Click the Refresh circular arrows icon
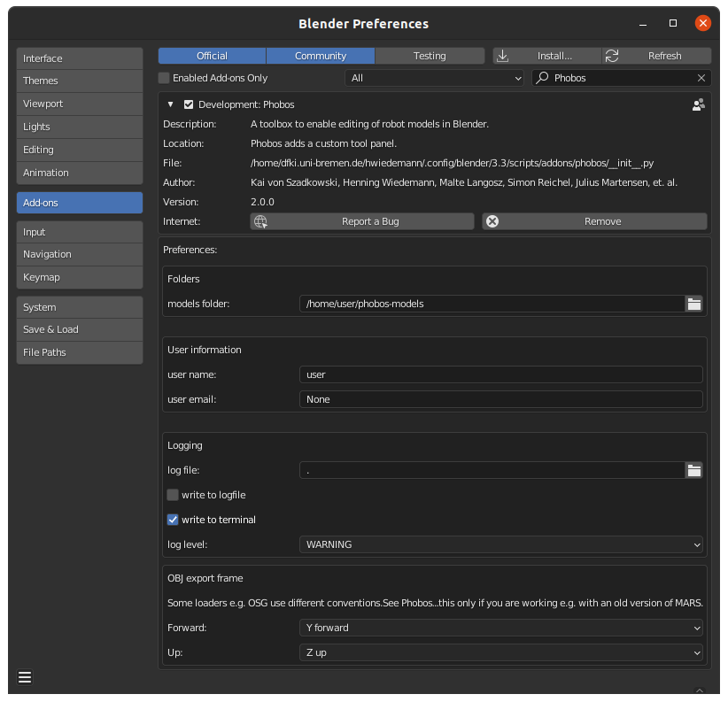Viewport: 728px width, 702px height. click(x=612, y=56)
